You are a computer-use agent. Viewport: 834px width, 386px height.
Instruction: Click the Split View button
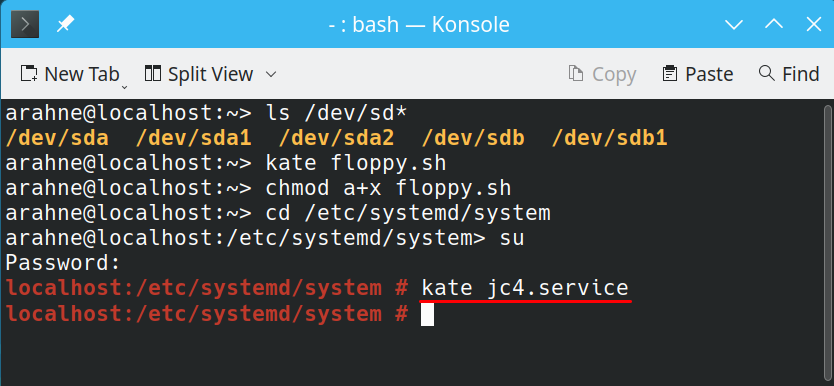pyautogui.click(x=198, y=74)
